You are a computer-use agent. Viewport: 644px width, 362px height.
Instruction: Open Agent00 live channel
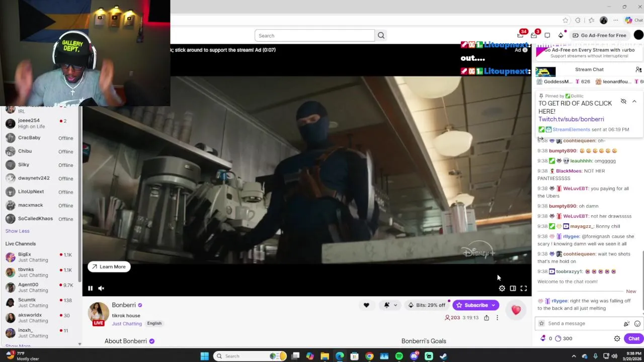[x=40, y=287]
